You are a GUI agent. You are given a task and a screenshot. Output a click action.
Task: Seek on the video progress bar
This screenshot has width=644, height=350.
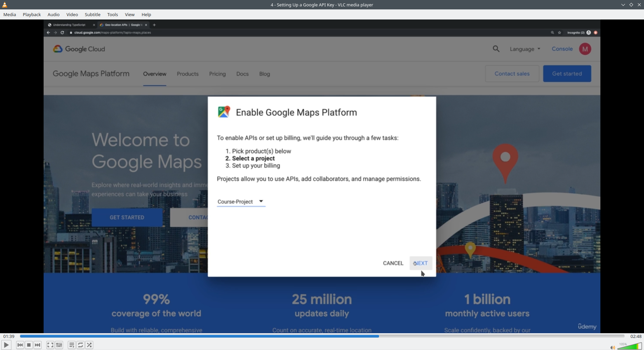pyautogui.click(x=322, y=336)
